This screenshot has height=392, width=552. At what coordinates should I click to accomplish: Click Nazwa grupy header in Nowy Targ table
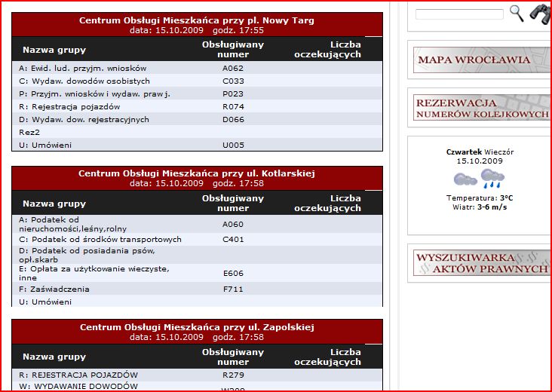click(54, 50)
